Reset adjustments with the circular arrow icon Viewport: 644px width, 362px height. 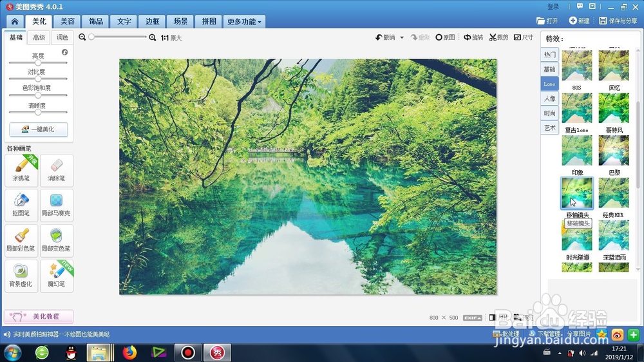[x=65, y=52]
